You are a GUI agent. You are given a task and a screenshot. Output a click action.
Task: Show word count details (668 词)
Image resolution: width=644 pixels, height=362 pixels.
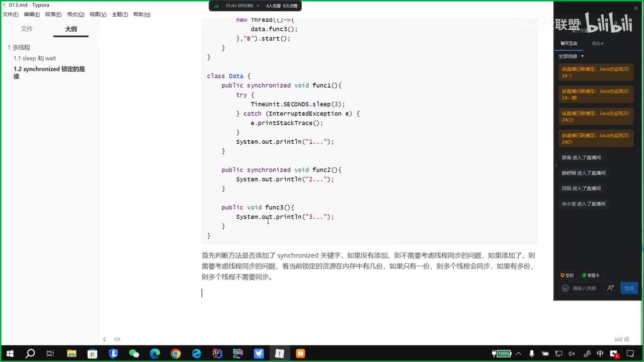(622, 340)
